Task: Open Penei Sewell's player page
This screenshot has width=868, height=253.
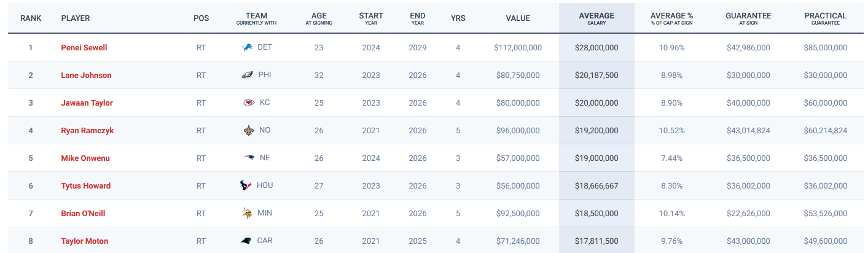Action: point(85,47)
